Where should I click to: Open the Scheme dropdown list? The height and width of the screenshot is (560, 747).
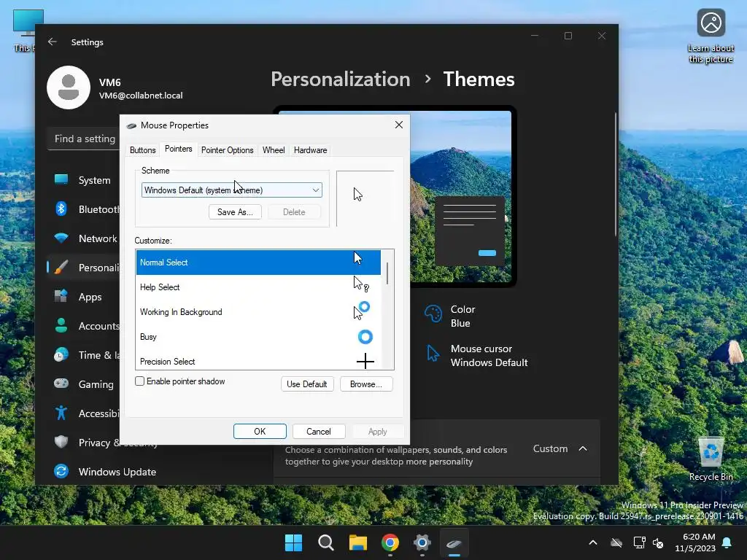click(x=231, y=190)
